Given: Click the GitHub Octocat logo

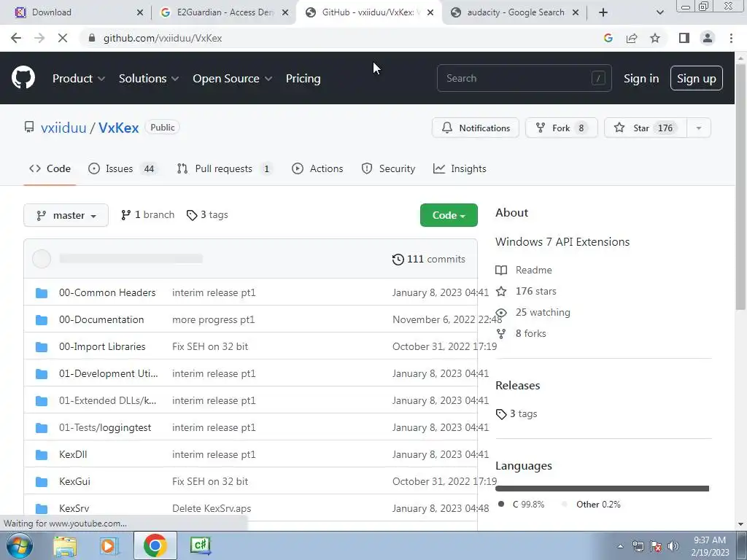Looking at the screenshot, I should click(x=23, y=78).
